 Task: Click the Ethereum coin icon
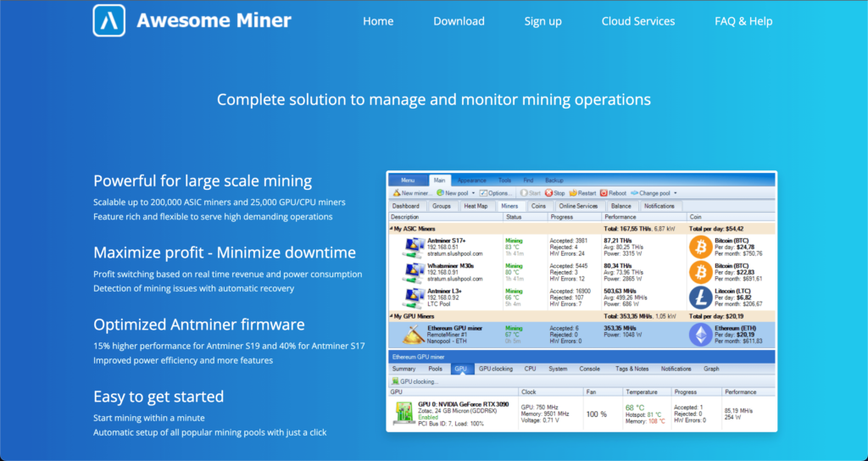(x=700, y=335)
